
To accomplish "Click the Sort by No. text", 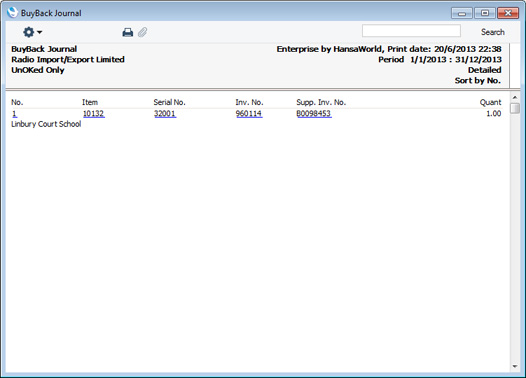I will pyautogui.click(x=478, y=80).
